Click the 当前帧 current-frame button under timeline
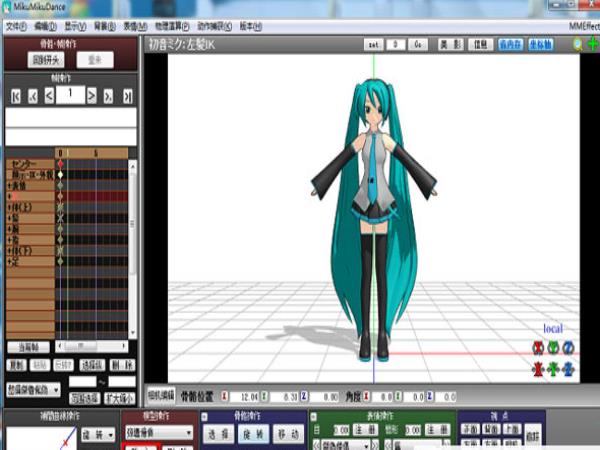Image resolution: width=600 pixels, height=450 pixels. coord(28,347)
